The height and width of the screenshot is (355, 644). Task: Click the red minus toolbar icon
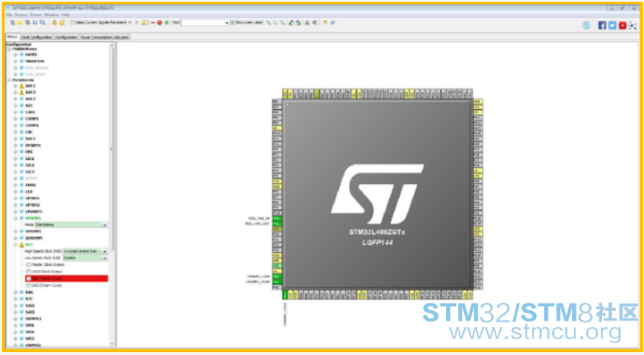point(153,22)
